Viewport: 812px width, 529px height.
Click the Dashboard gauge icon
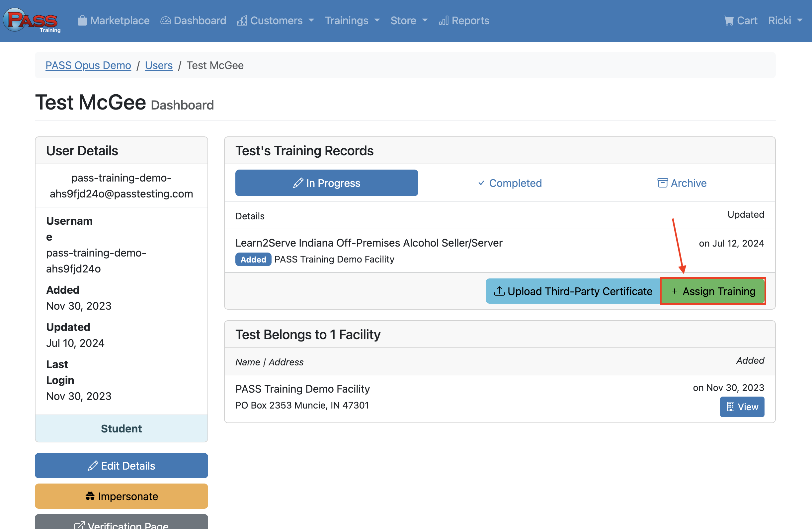pos(165,21)
